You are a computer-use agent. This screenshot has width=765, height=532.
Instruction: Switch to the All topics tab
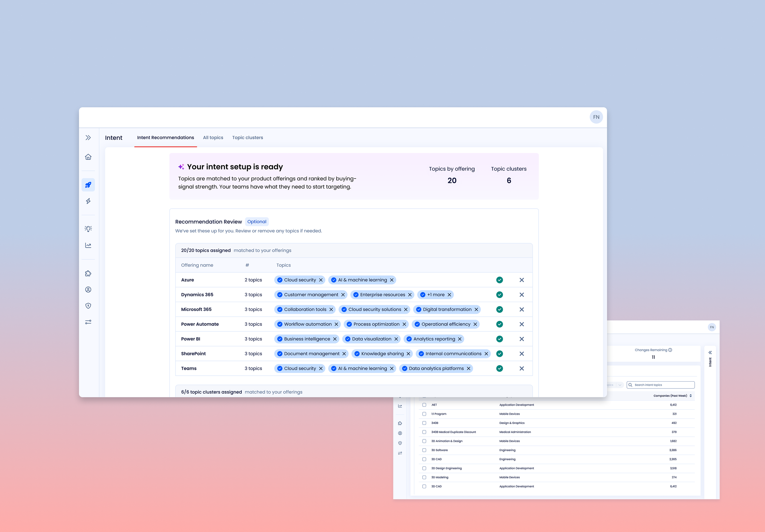(213, 138)
